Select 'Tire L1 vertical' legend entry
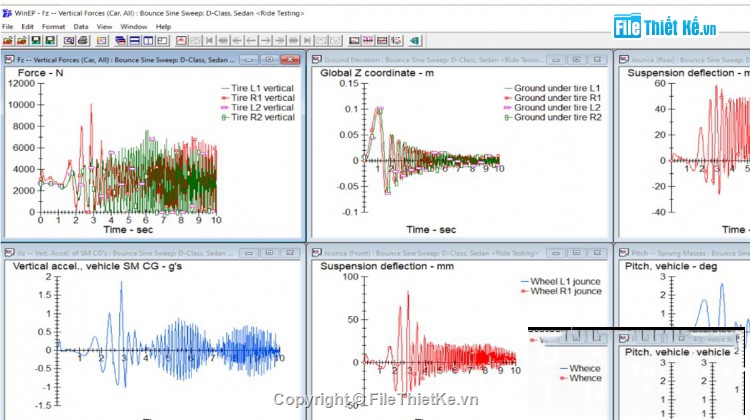 click(258, 88)
